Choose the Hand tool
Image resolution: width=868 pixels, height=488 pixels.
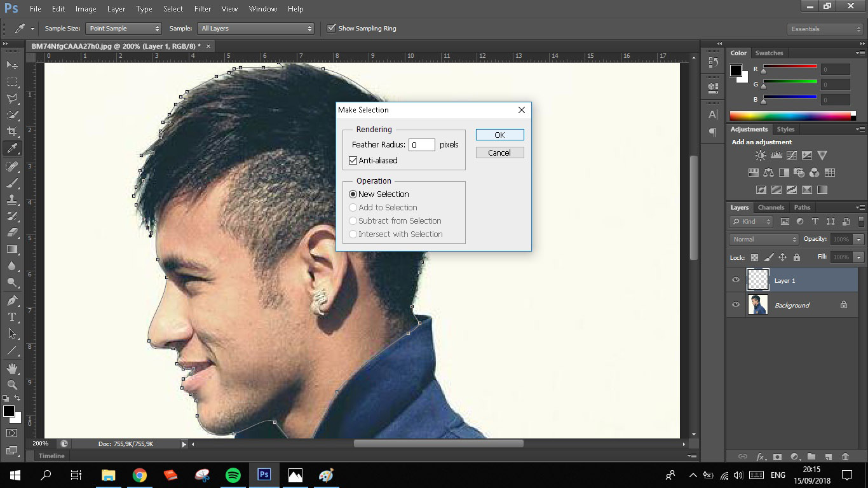point(12,369)
